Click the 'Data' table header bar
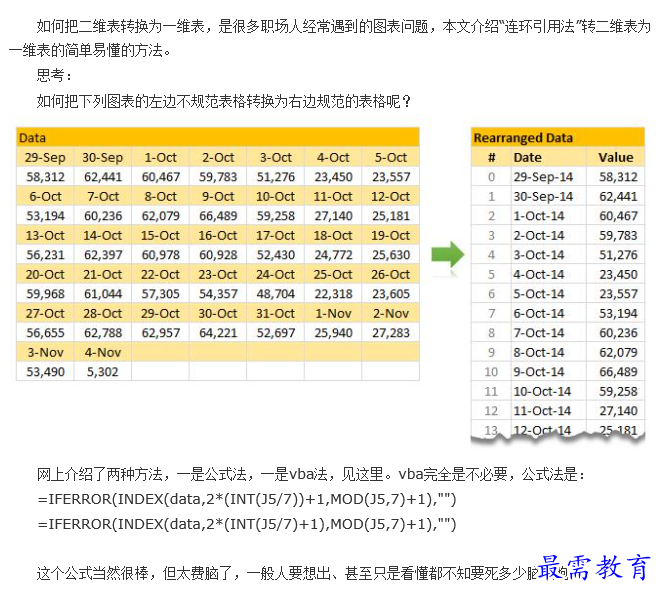The height and width of the screenshot is (599, 659). tap(218, 137)
